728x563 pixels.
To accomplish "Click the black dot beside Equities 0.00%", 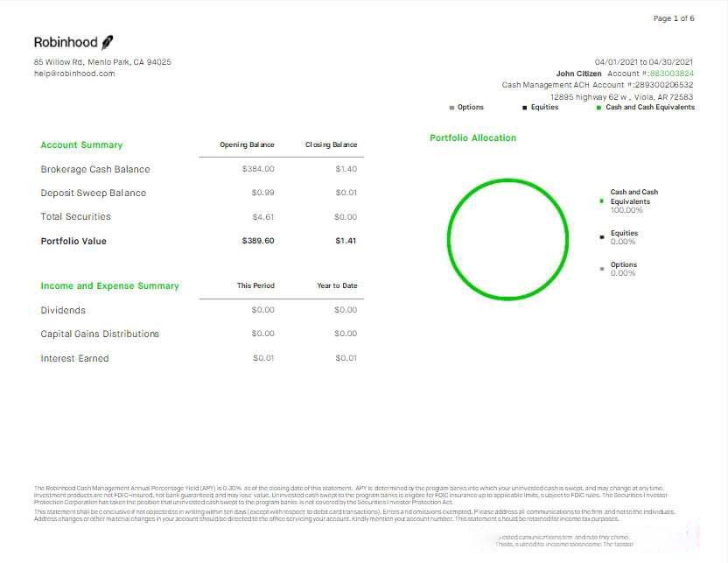I will 602,237.
